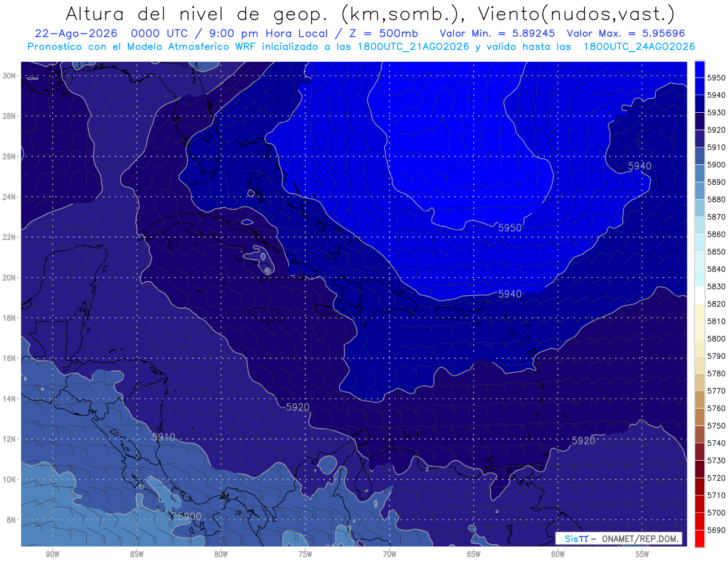Click the 60W longitude axis label
The image size is (728, 562).
(x=558, y=554)
